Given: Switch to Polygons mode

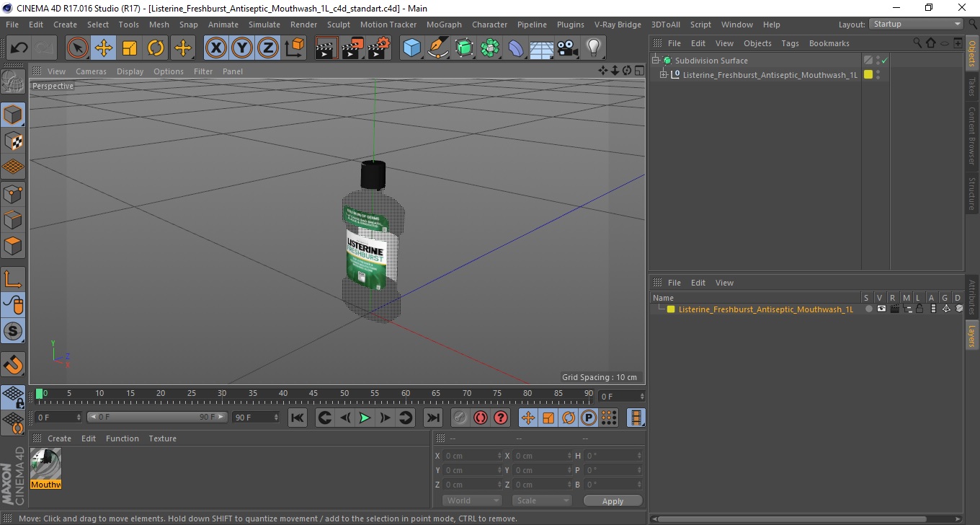Looking at the screenshot, I should click(13, 245).
